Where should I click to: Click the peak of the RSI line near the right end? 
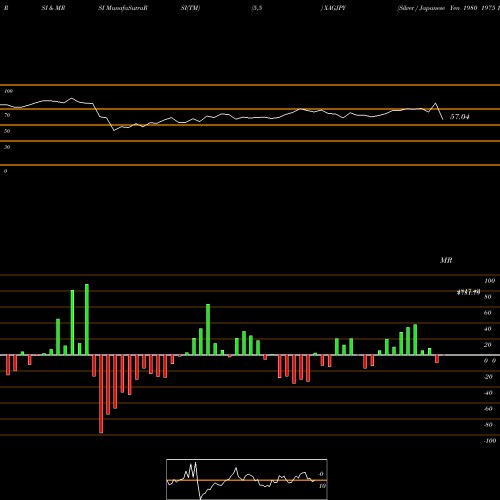[435, 103]
